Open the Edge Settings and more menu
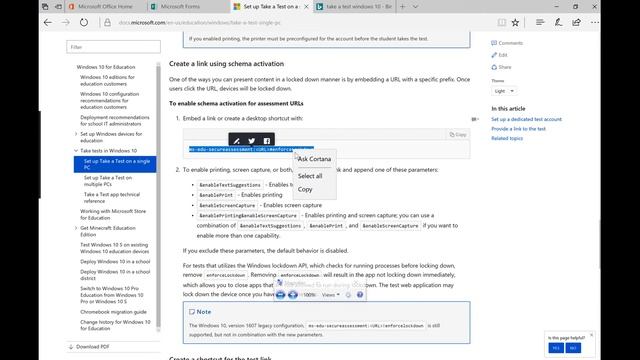The height and width of the screenshot is (360, 640). [594, 22]
